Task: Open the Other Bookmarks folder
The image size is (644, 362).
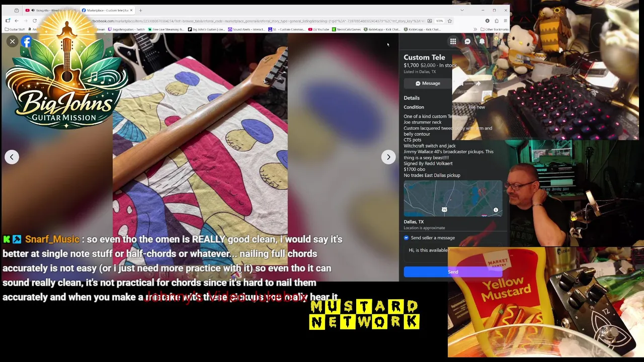Action: [x=495, y=29]
